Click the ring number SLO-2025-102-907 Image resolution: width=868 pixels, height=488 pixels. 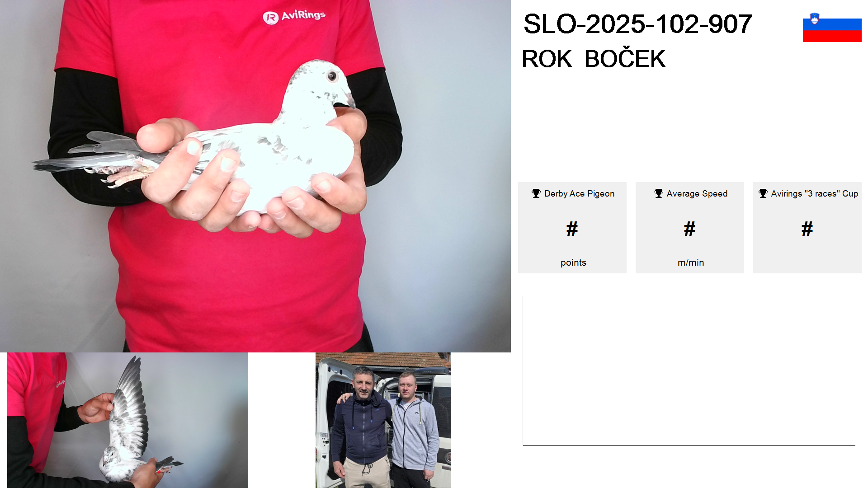638,24
